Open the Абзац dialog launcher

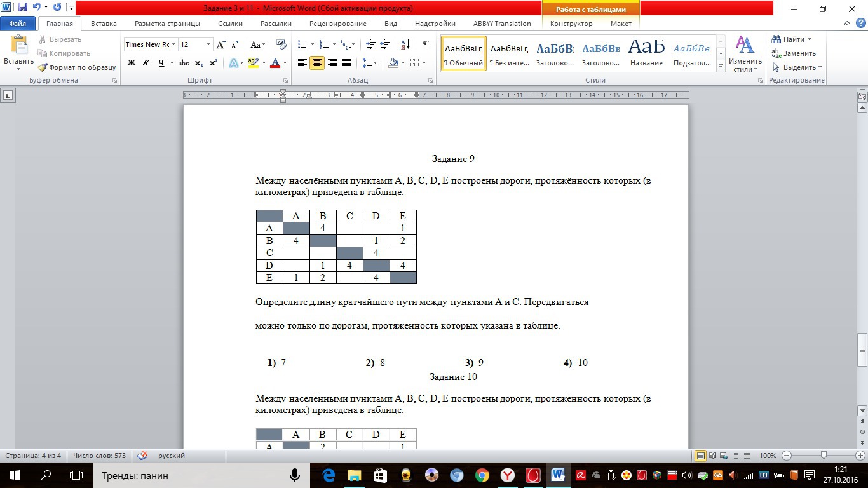pos(431,81)
